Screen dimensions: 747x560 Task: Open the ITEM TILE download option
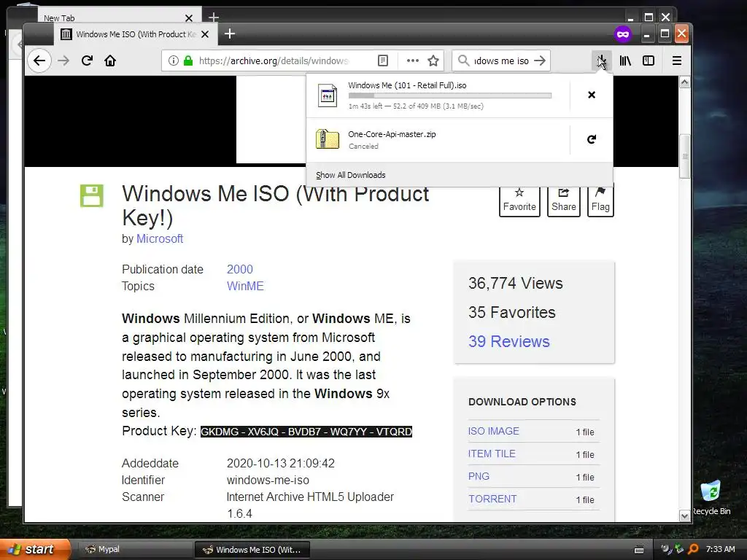(x=491, y=454)
